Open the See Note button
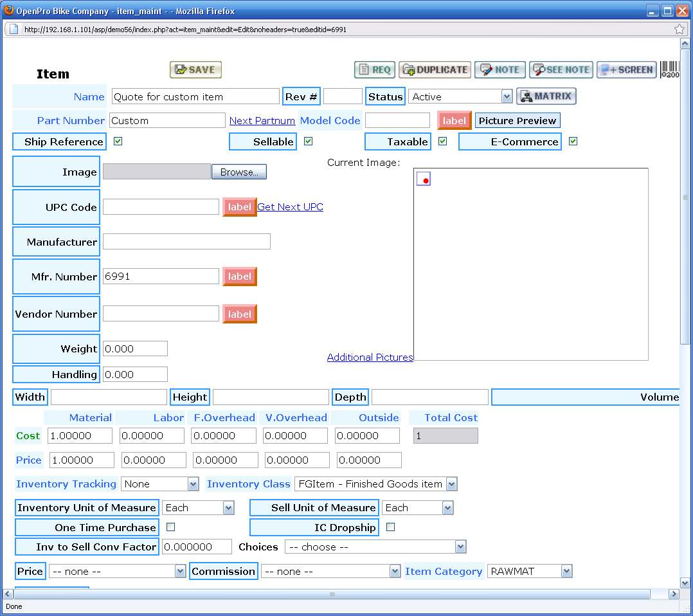This screenshot has width=693, height=616. [561, 69]
